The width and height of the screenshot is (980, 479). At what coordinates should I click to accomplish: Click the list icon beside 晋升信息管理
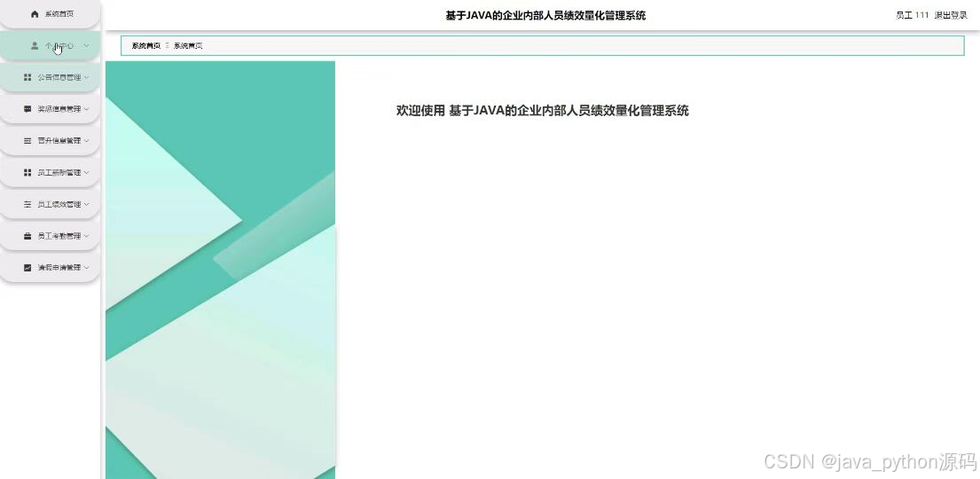[x=27, y=141]
